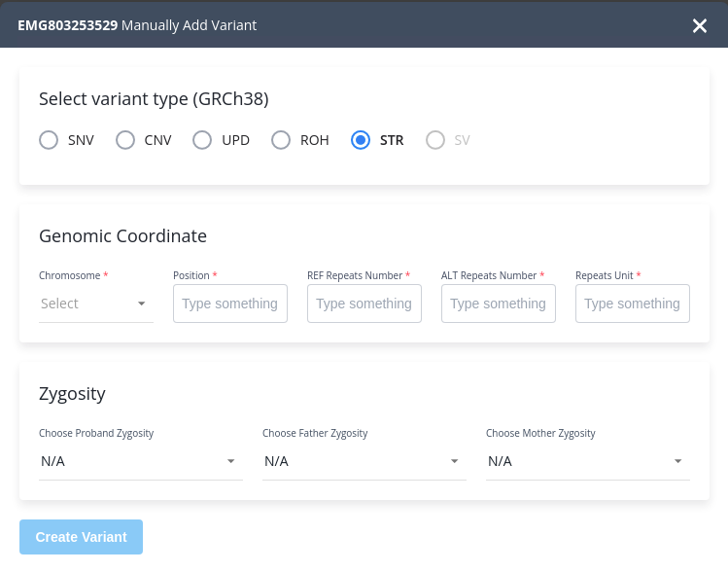Focus the Position input field
Screen dimensions: 728x572
(230, 304)
